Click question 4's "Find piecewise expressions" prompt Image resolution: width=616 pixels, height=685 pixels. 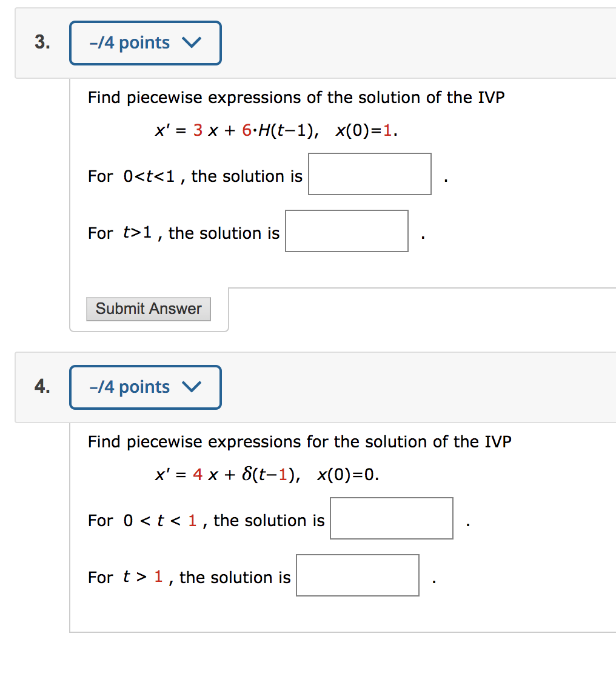point(300,442)
